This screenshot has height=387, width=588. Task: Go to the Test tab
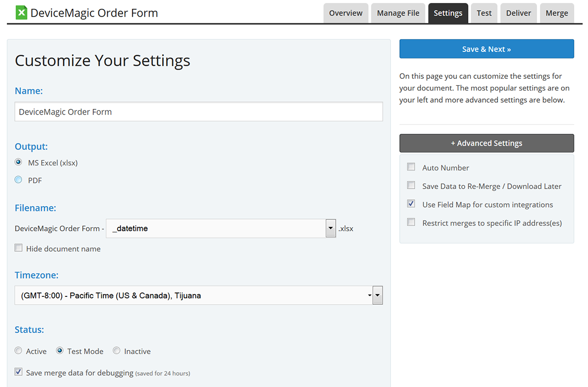tap(484, 13)
